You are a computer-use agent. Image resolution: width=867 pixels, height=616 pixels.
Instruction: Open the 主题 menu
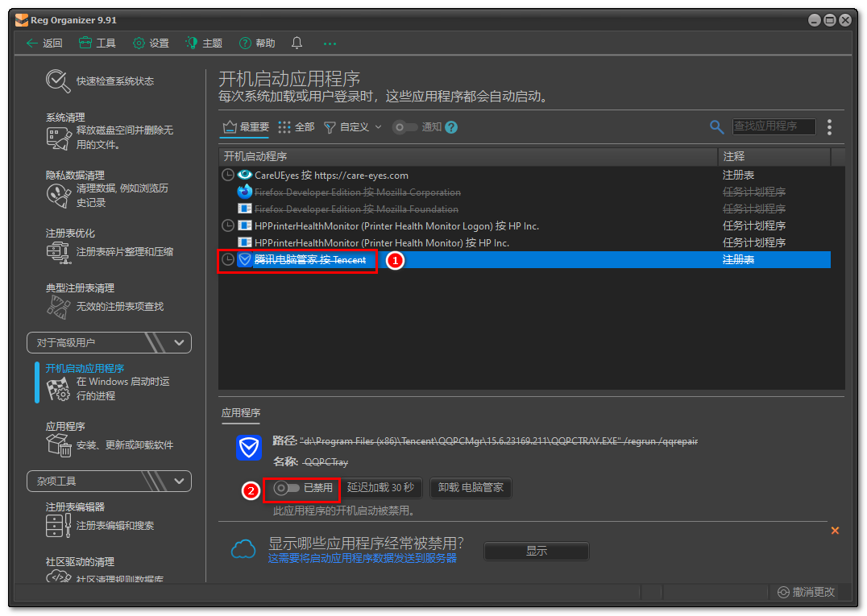coord(204,43)
